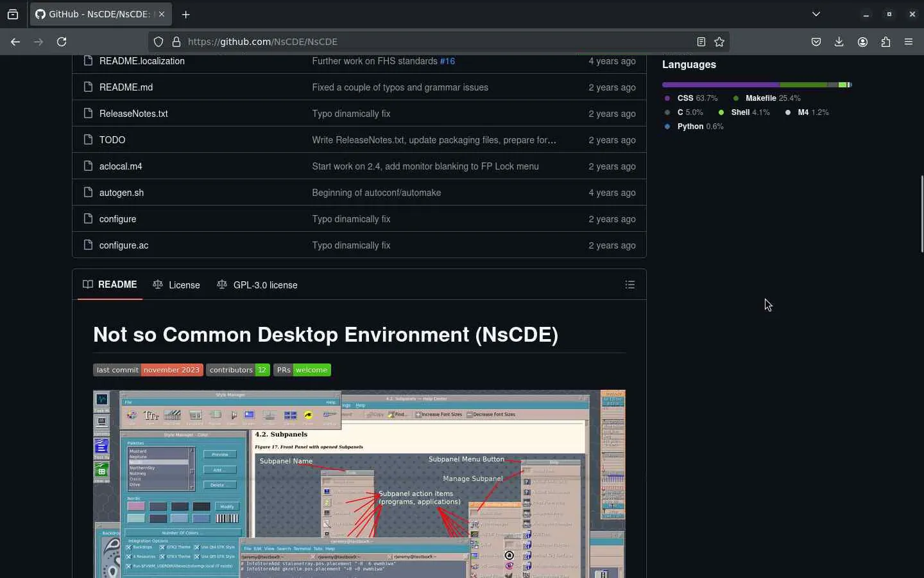The image size is (924, 578).
Task: Click the README heading 'Not so Common Desktop Environment (NsCDE)'
Action: (x=325, y=335)
